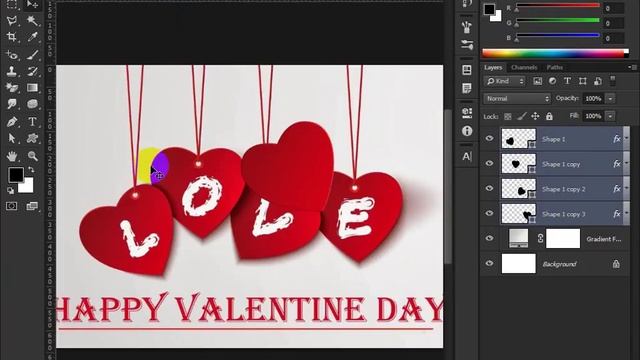Expand effects on Shape 1 copy 3 layer
This screenshot has width=640, height=360.
pos(627,214)
